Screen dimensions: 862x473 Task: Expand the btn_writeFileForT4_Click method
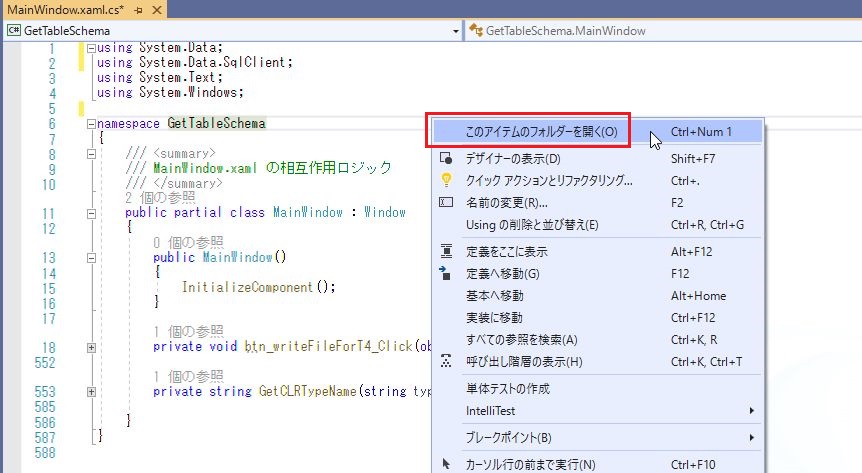click(91, 348)
